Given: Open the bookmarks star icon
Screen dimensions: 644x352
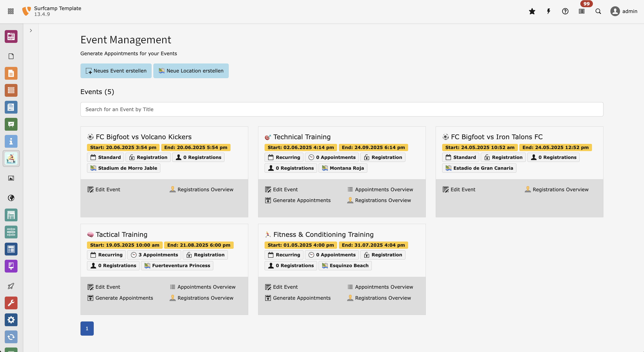Looking at the screenshot, I should pyautogui.click(x=532, y=11).
